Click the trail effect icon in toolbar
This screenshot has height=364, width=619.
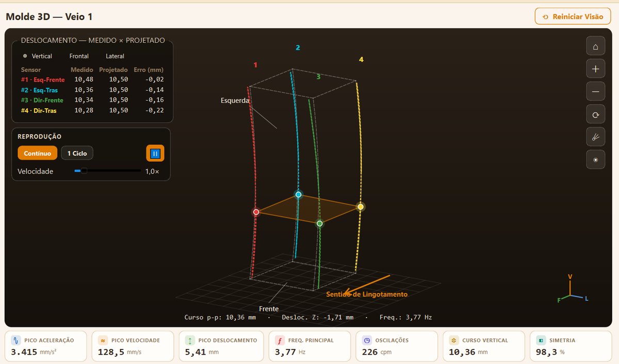coord(595,137)
